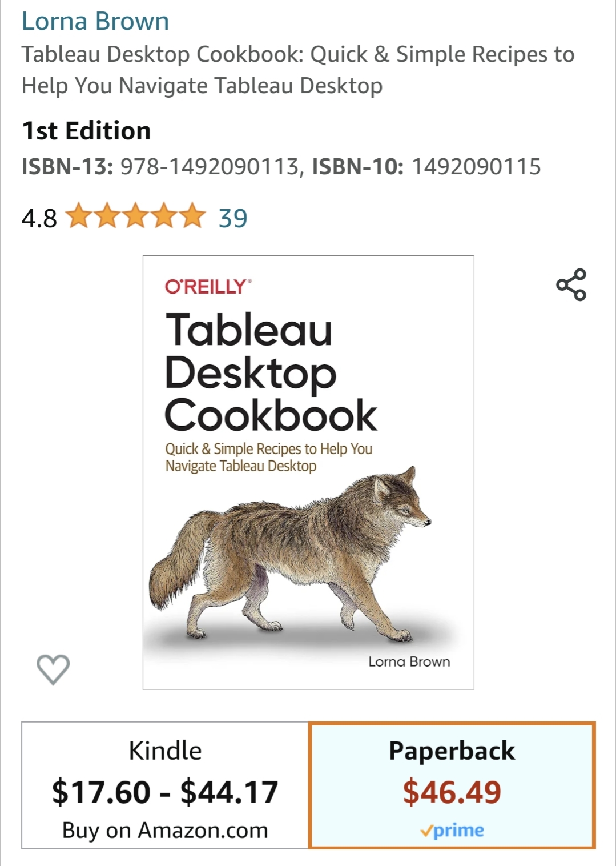
Task: Tap the heart wishlist icon
Action: pos(53,669)
